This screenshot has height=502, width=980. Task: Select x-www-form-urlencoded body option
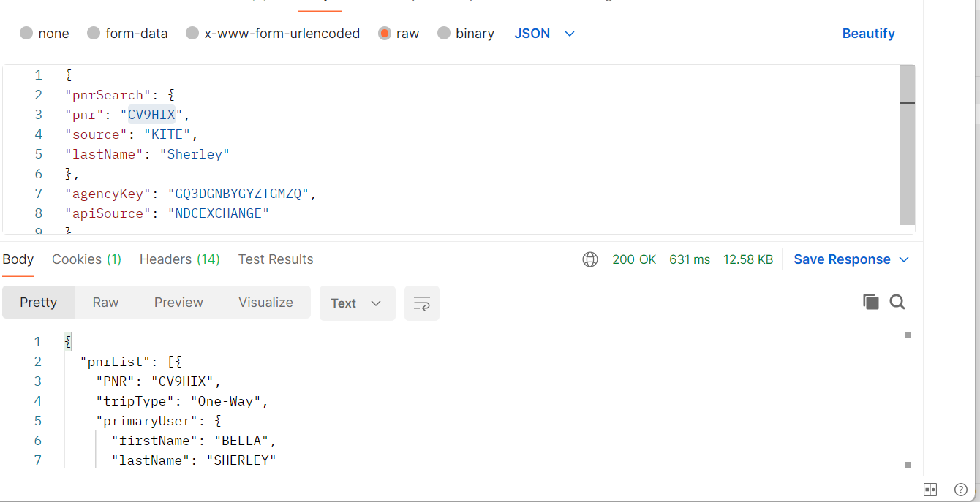pos(192,34)
